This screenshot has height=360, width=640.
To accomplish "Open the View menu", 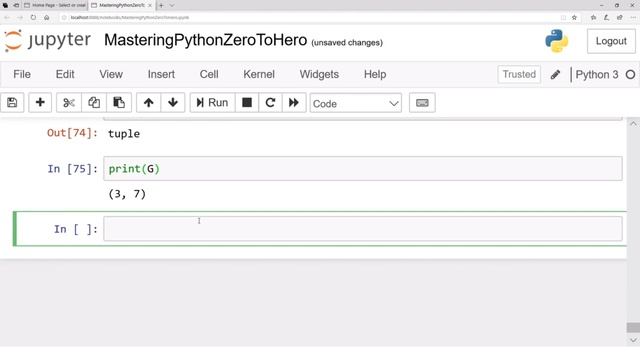I will 111,74.
